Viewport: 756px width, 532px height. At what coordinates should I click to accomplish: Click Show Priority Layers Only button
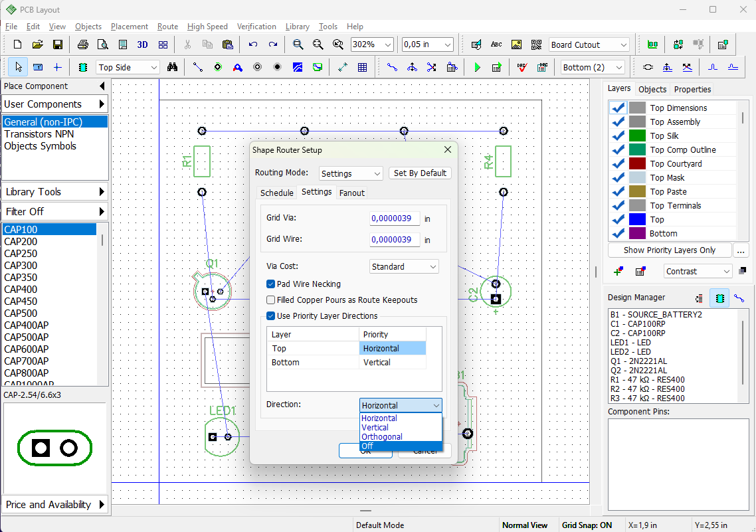tap(669, 250)
